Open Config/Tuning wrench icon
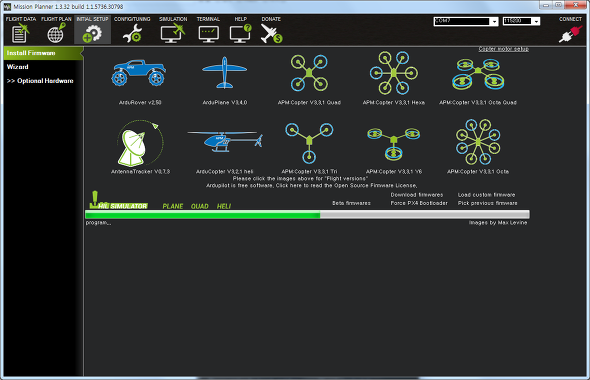 pos(132,33)
